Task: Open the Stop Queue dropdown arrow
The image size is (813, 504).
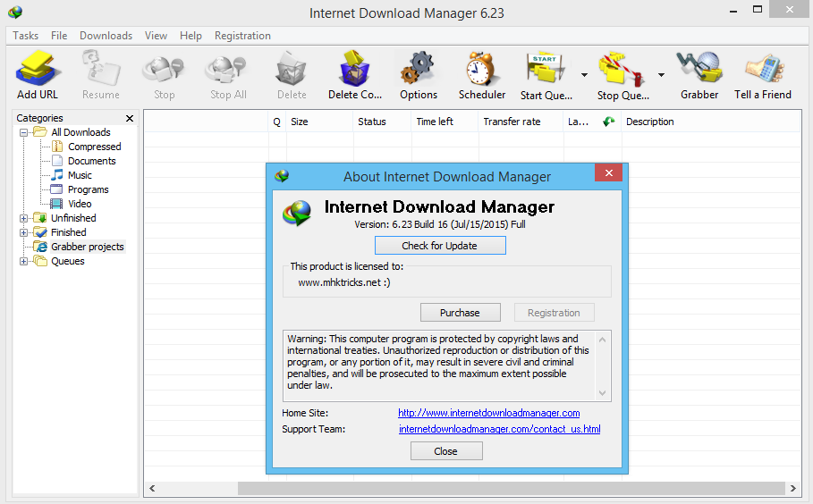Action: (x=661, y=75)
